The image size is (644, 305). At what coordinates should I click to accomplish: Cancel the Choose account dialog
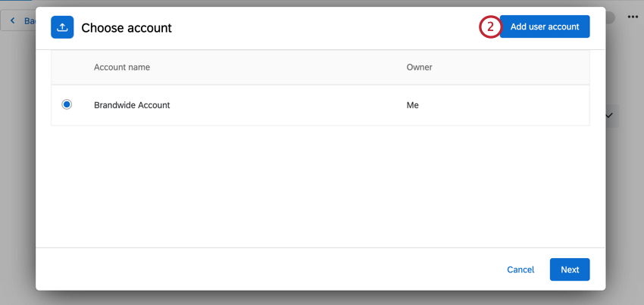coord(521,269)
